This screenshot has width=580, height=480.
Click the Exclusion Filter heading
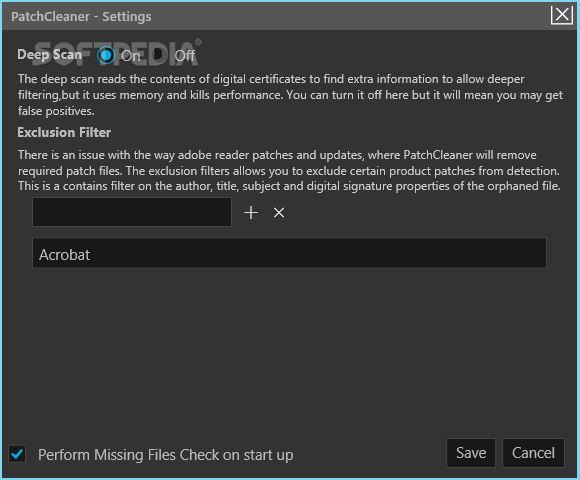coord(64,132)
